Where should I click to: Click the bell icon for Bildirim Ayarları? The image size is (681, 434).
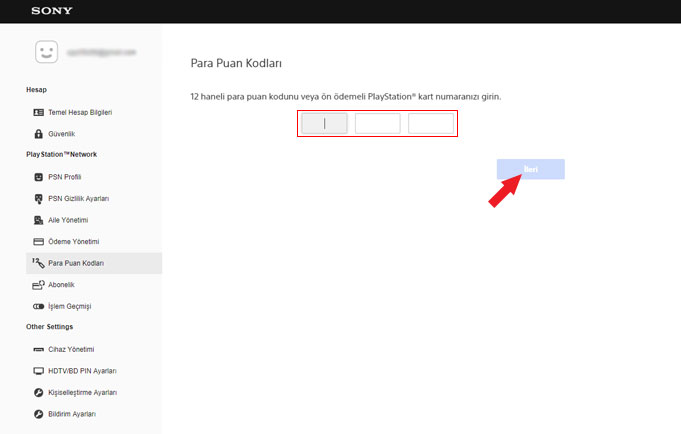pos(38,414)
